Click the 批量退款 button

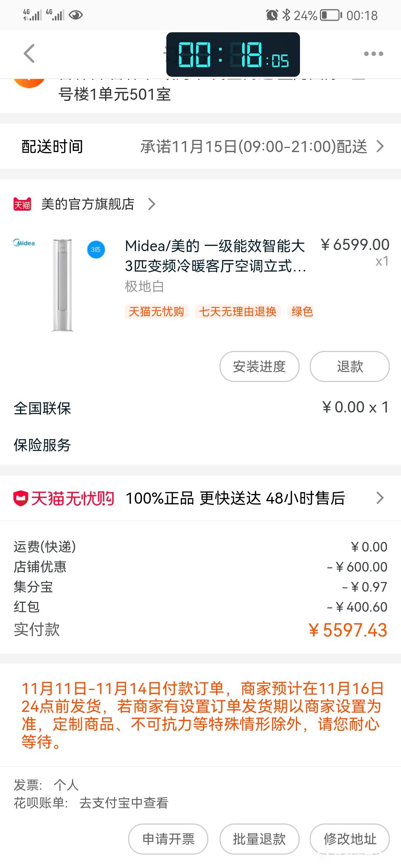(x=260, y=839)
